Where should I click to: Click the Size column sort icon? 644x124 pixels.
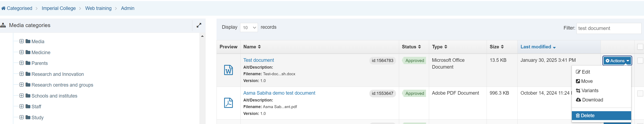(x=502, y=47)
